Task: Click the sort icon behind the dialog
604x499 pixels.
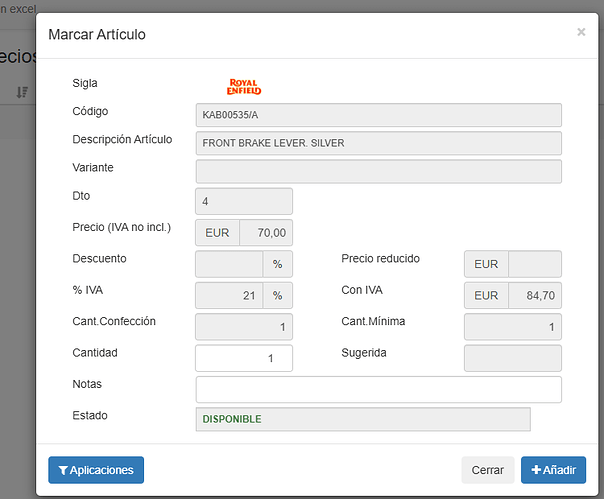Action: tap(22, 92)
